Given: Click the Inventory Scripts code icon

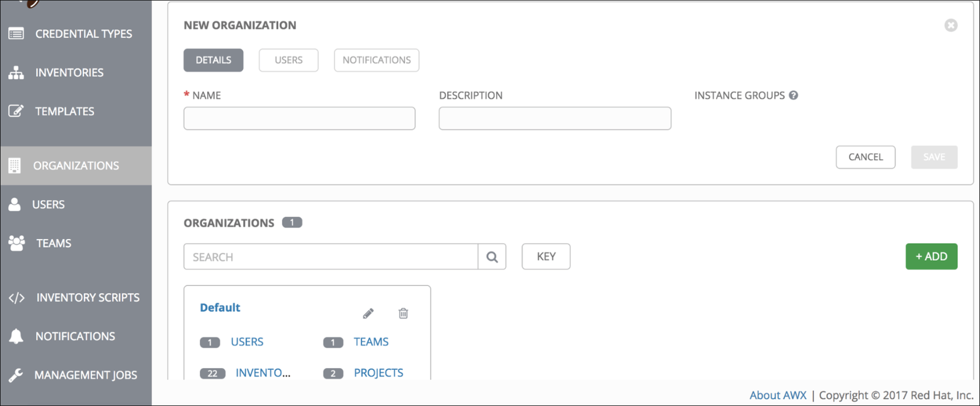Looking at the screenshot, I should coord(17,298).
